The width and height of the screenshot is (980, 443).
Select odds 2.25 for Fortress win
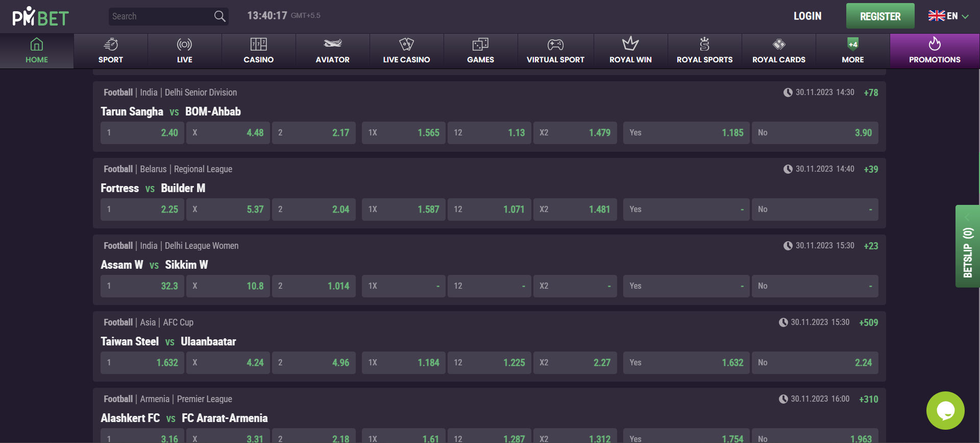[x=142, y=209]
